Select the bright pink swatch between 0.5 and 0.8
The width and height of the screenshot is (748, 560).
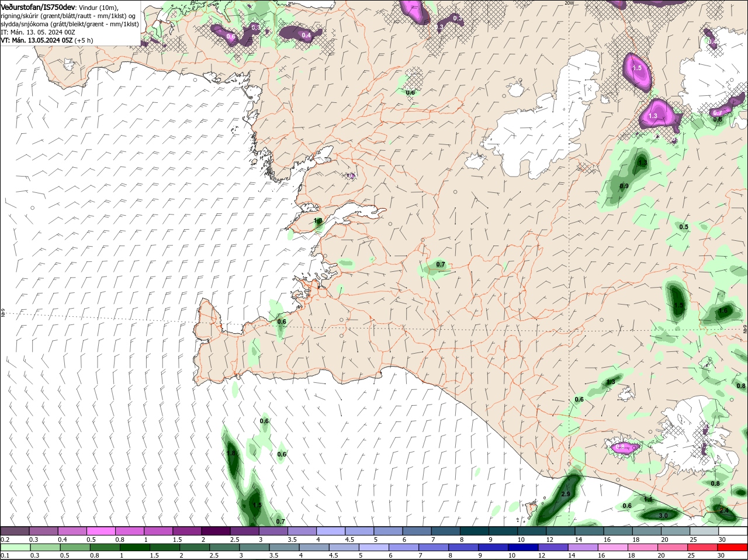coord(101,531)
